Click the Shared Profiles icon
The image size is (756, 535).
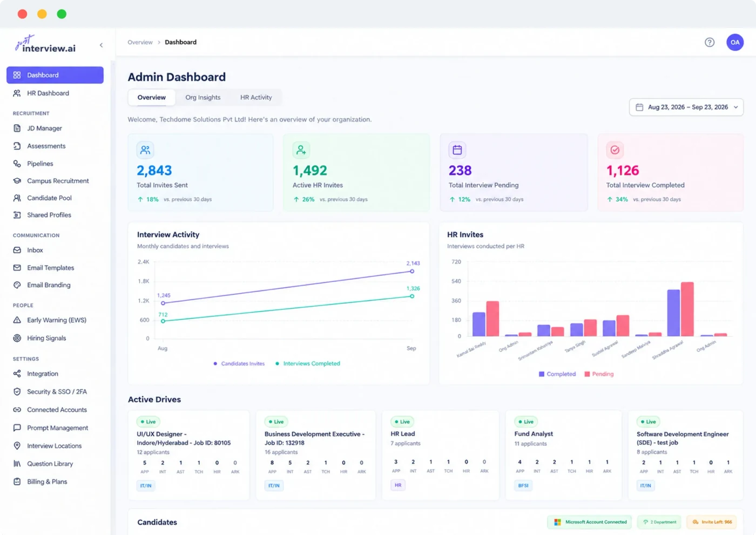(x=17, y=215)
